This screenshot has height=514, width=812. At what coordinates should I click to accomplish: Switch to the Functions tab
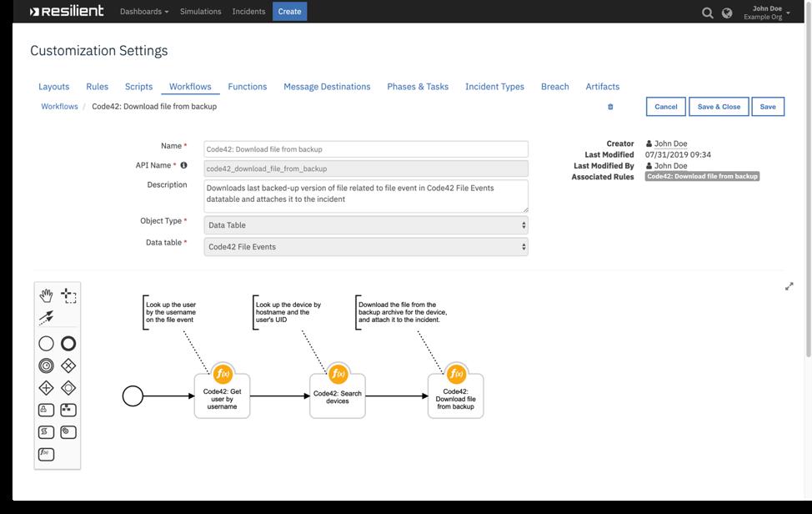point(248,87)
